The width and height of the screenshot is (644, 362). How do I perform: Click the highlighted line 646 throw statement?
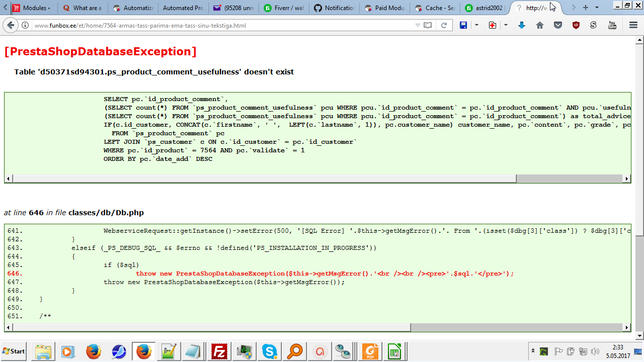325,274
